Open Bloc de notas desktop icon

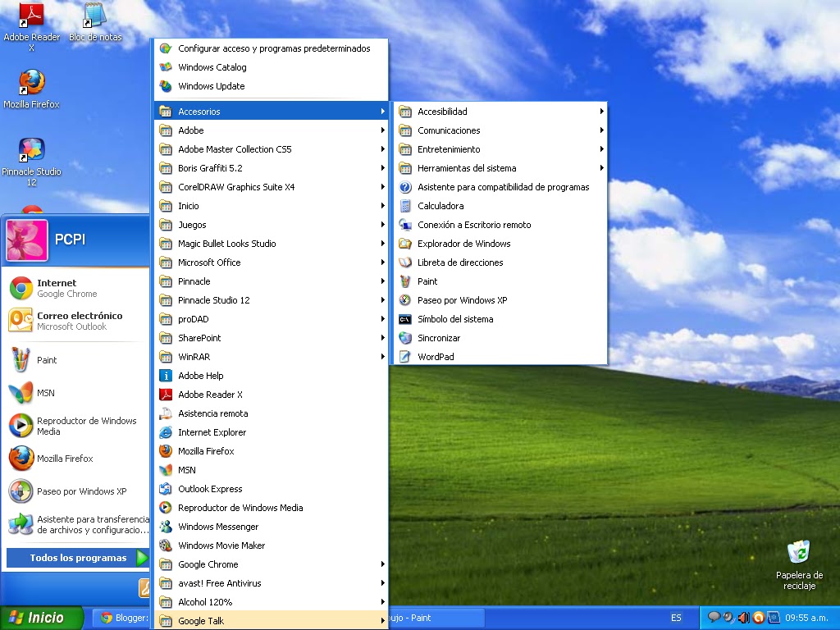[x=95, y=15]
